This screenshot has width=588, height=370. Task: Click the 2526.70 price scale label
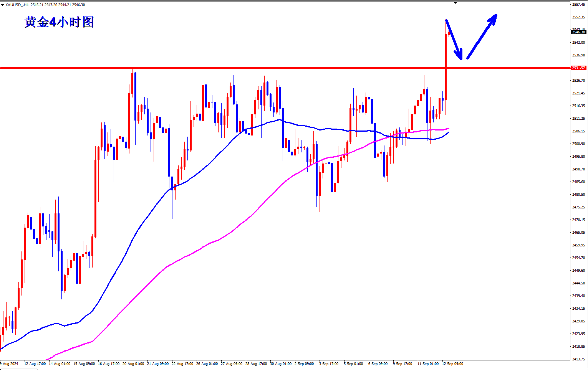pos(578,81)
